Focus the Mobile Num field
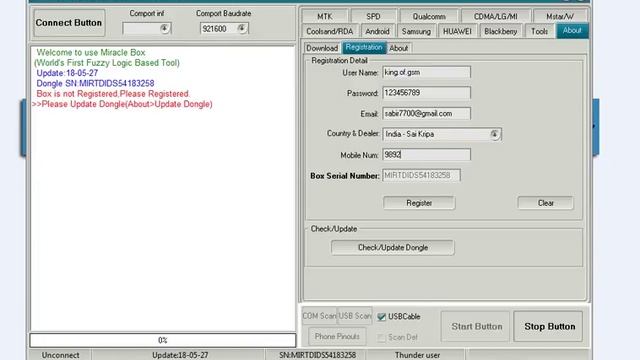The image size is (640, 360). tap(427, 155)
